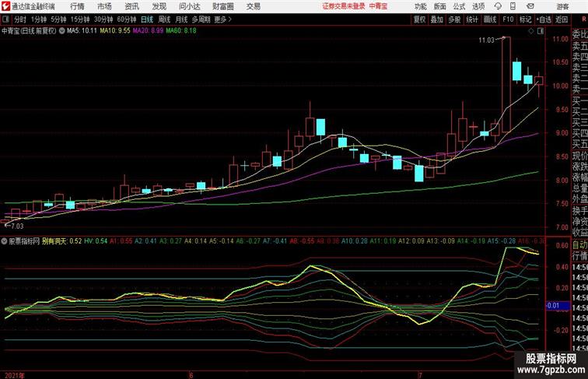Image resolution: width=588 pixels, height=379 pixels.
Task: Click the 游客 guest account button
Action: point(562,6)
